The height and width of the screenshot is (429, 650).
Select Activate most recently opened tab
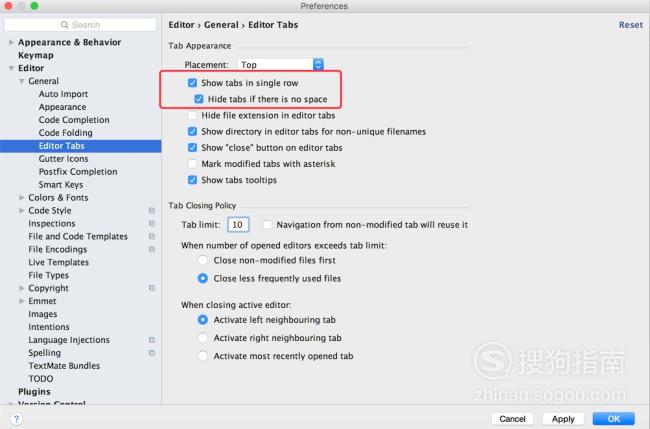coord(203,356)
